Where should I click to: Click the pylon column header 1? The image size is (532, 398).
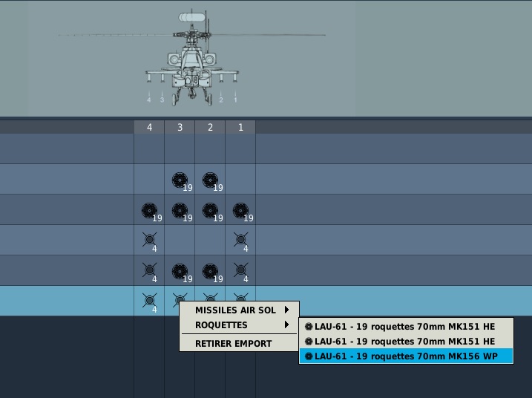point(240,128)
